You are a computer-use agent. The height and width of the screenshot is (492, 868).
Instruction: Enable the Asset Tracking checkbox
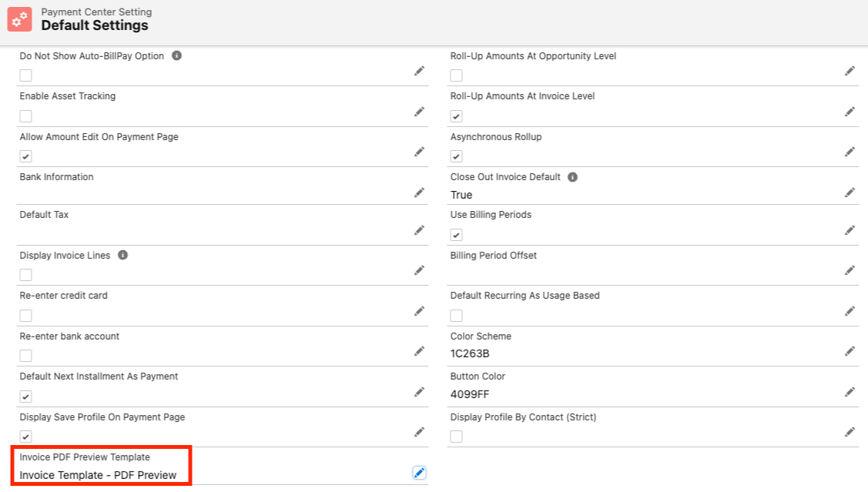coord(26,116)
